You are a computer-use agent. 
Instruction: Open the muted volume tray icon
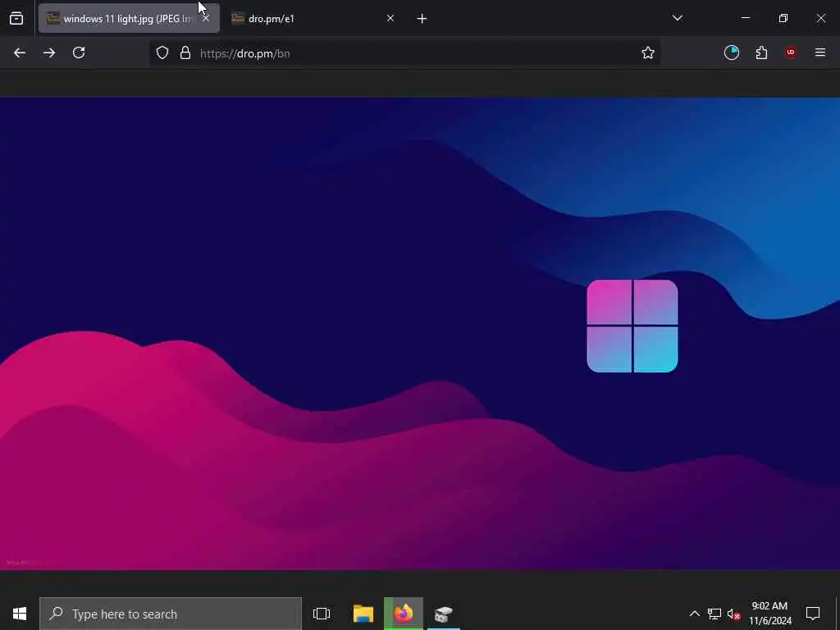click(x=733, y=614)
